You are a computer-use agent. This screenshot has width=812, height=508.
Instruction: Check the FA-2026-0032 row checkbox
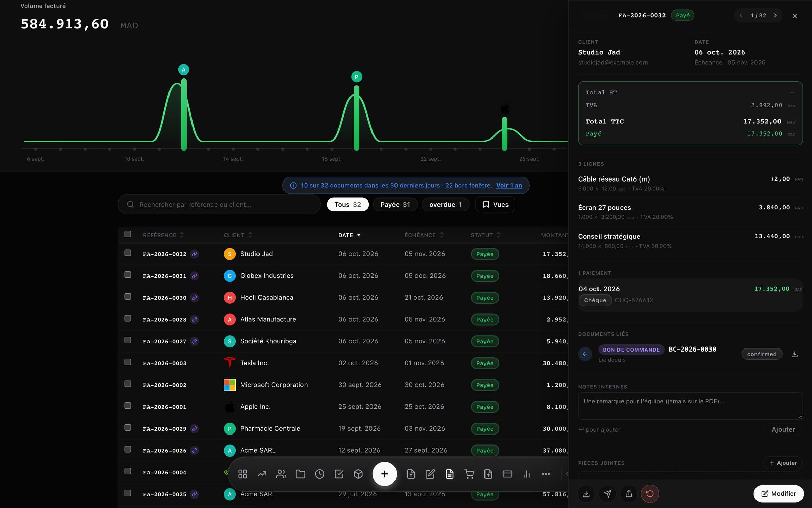(x=128, y=253)
